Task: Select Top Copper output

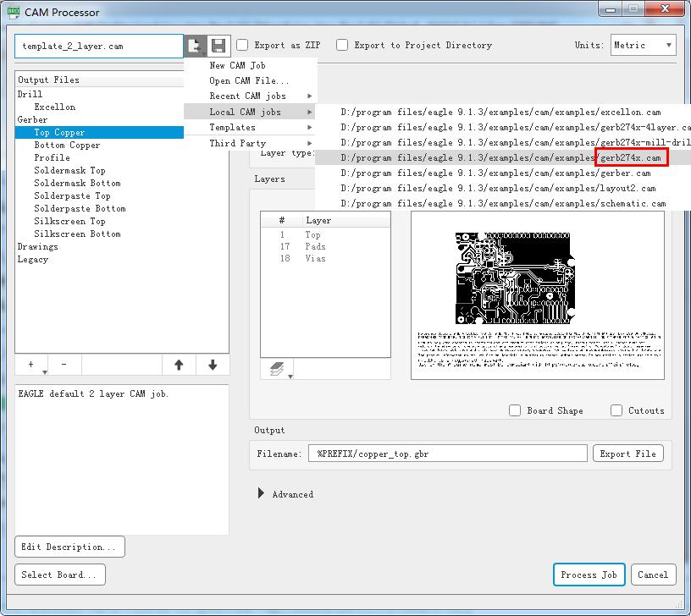Action: tap(99, 133)
